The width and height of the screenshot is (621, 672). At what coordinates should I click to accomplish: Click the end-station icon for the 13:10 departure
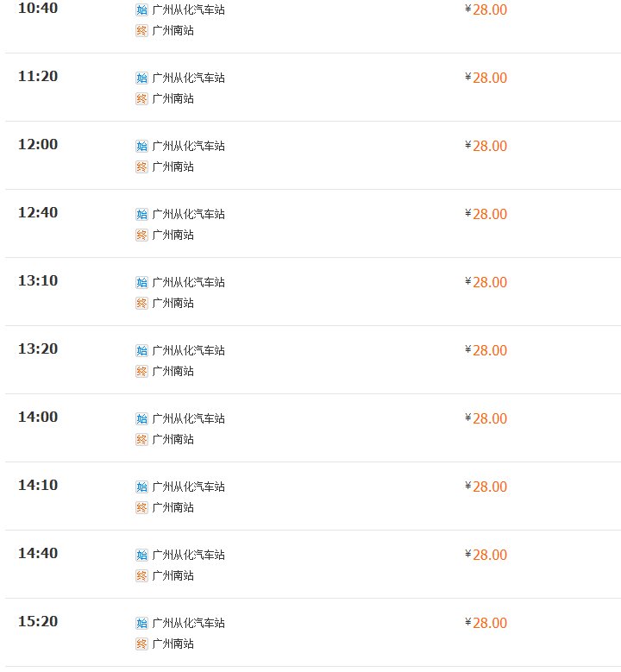click(141, 303)
